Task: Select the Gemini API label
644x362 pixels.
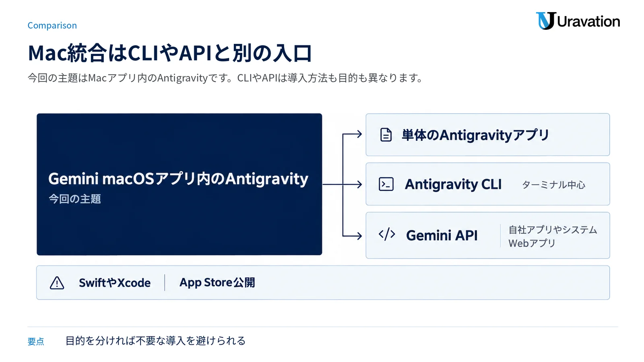Action: click(x=442, y=235)
